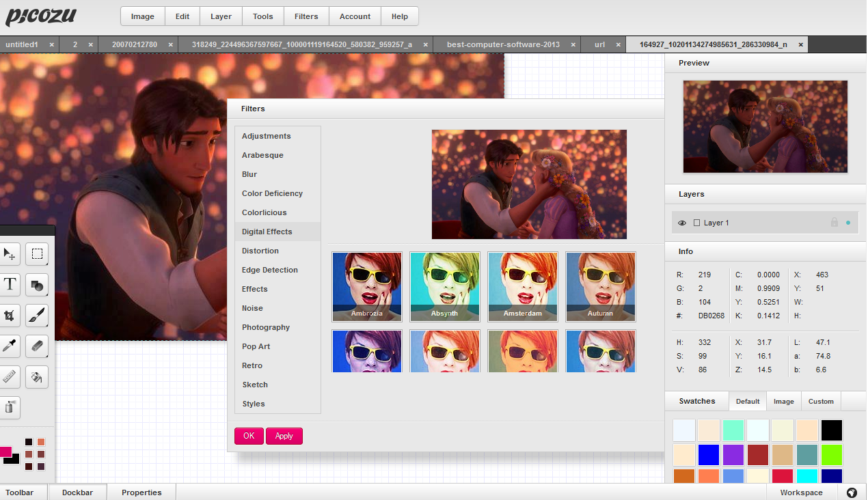
Task: Choose the Color Deficiency filter category
Action: (277, 193)
